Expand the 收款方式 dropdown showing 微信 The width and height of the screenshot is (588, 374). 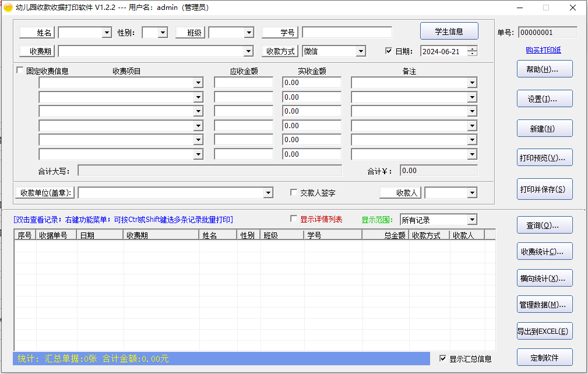[361, 51]
